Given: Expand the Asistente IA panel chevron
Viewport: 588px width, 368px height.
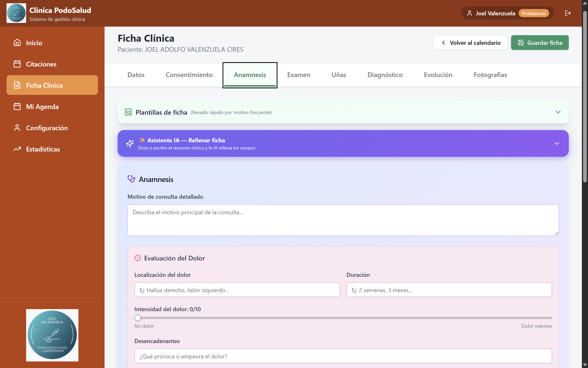Looking at the screenshot, I should [557, 143].
